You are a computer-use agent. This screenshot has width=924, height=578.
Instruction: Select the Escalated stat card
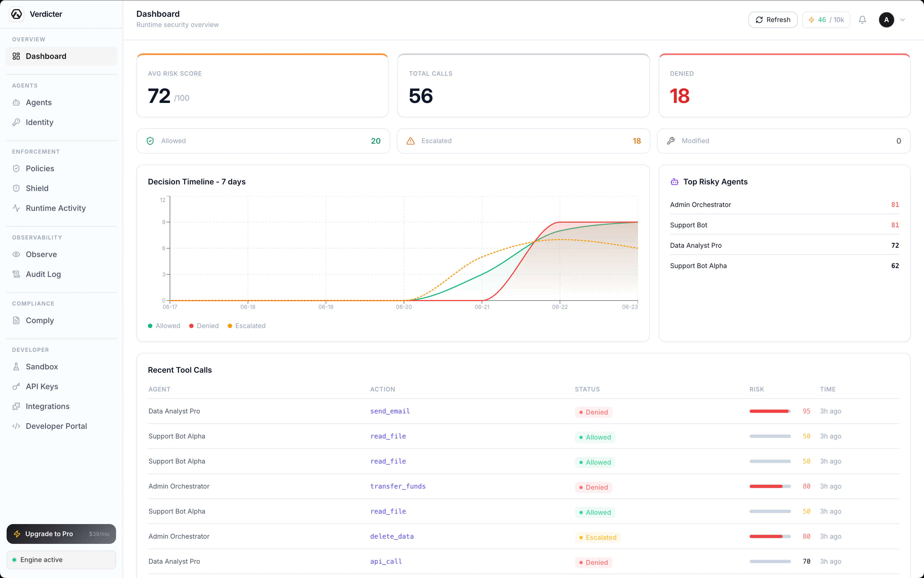pyautogui.click(x=524, y=141)
